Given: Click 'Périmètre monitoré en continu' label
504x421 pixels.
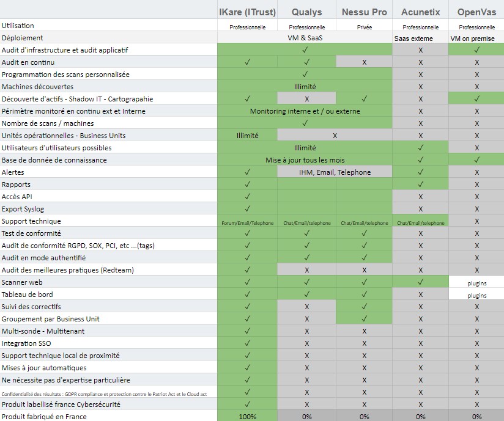Looking at the screenshot, I should [73, 111].
